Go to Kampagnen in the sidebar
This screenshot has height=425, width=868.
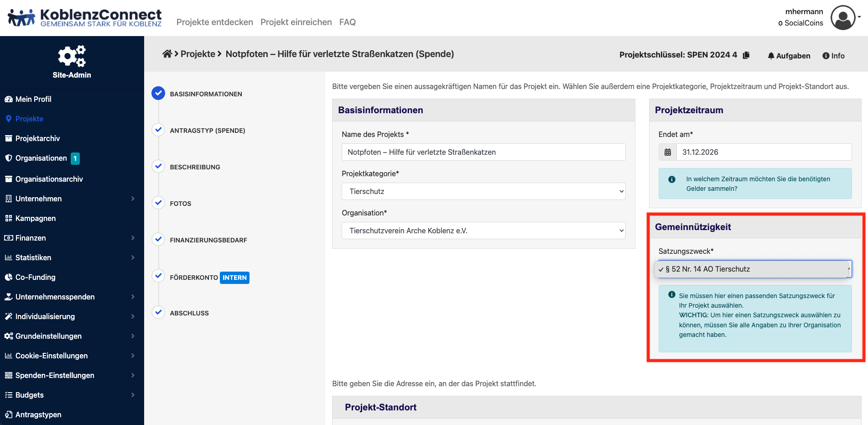(35, 218)
